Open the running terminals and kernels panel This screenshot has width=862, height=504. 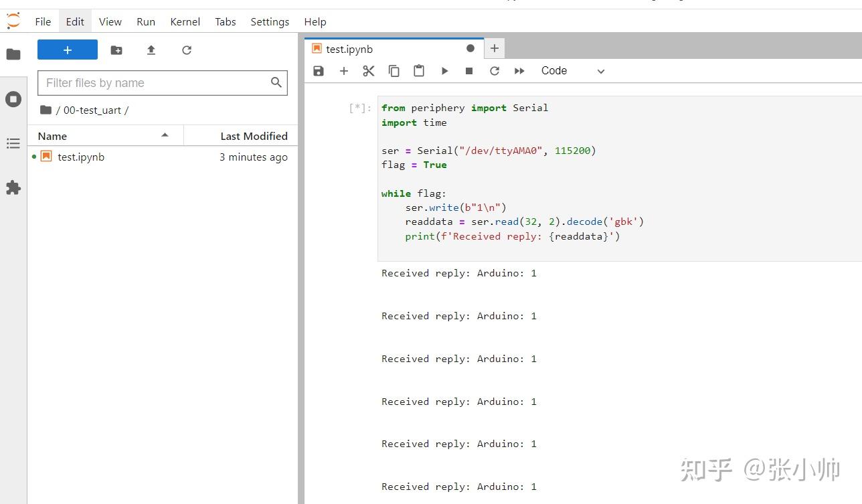[x=13, y=100]
